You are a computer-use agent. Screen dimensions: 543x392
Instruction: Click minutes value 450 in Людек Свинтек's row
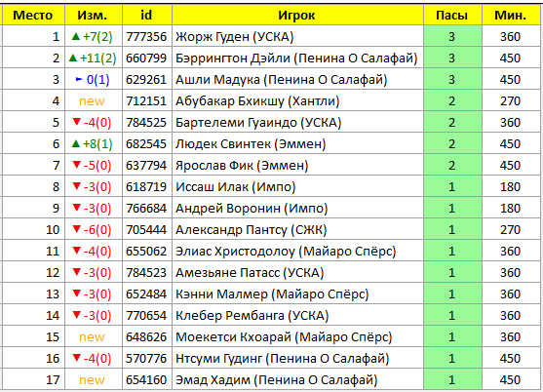(x=510, y=144)
